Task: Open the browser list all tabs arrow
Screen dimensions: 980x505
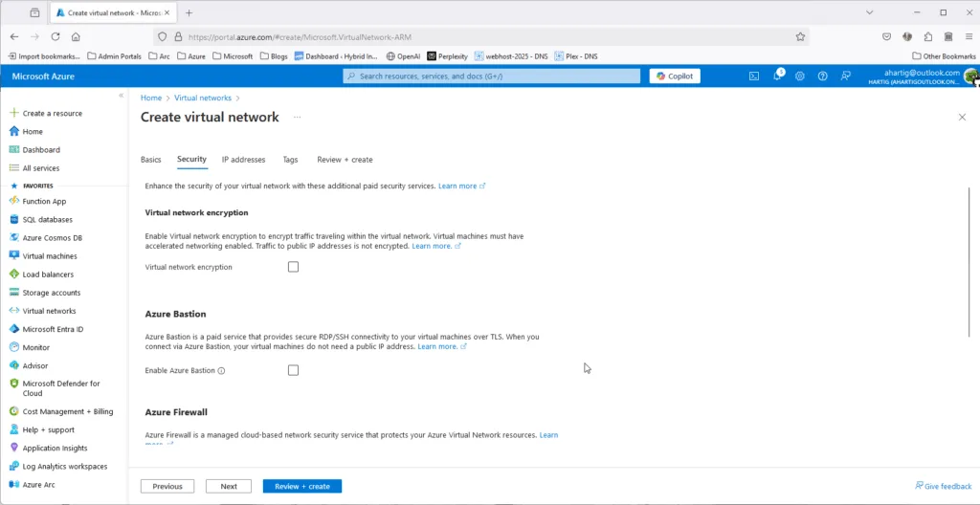Action: click(x=869, y=12)
